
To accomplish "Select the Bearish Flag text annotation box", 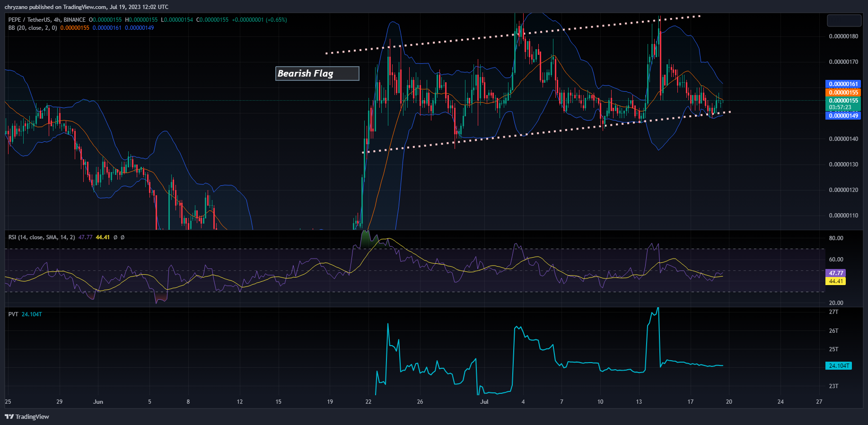I will pos(317,73).
